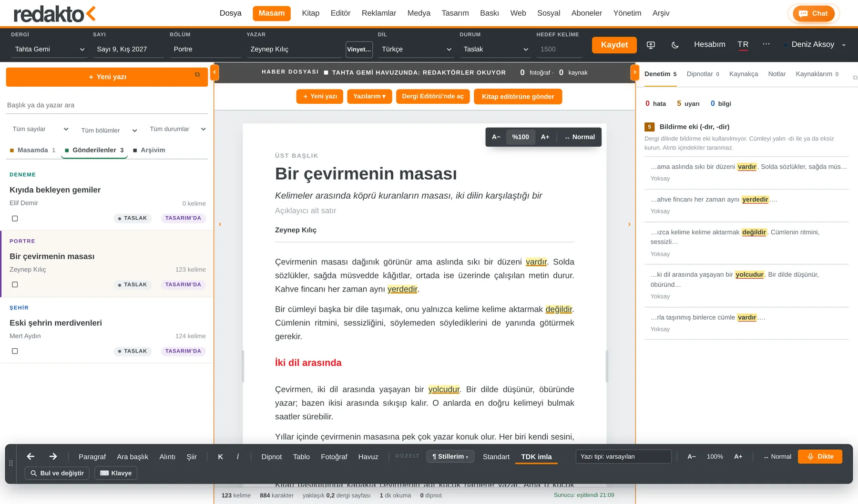Viewport: 858px width, 504px height.
Task: Start Dikte microphone dictation
Action: [820, 456]
